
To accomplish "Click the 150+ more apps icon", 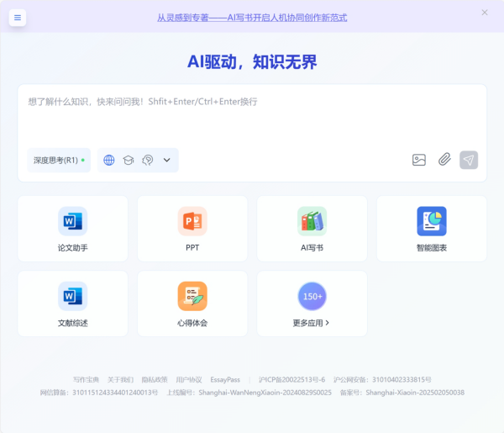I will [x=312, y=296].
